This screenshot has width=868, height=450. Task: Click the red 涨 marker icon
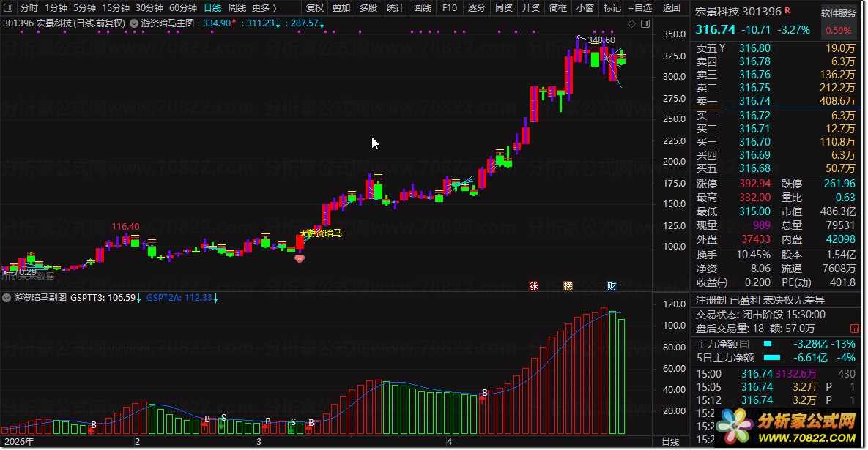click(534, 286)
